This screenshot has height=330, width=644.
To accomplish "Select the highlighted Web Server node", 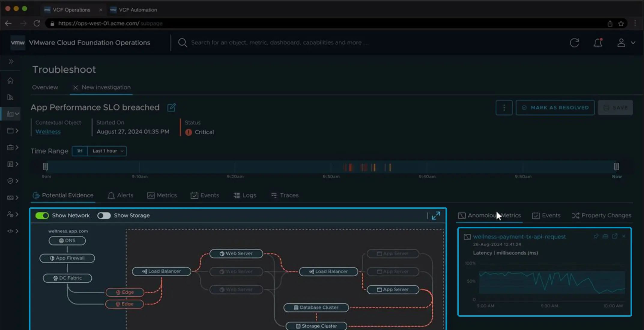I will [x=236, y=253].
